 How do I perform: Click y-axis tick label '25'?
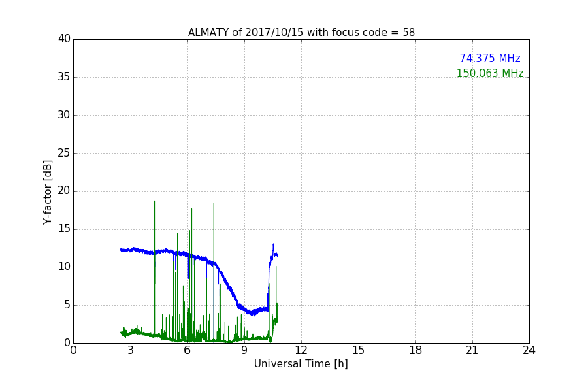[x=64, y=153]
